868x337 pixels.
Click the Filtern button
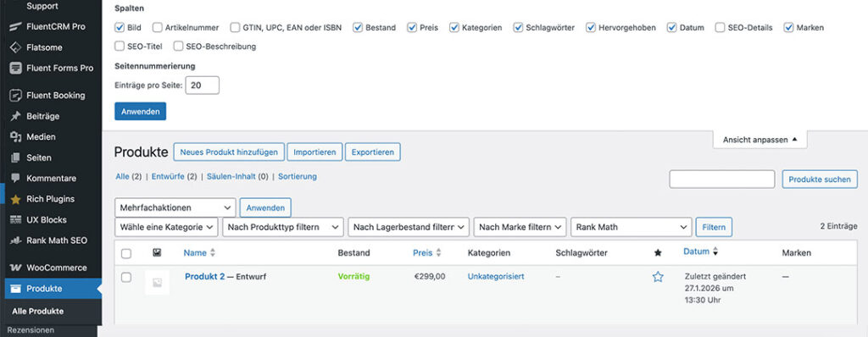point(714,228)
